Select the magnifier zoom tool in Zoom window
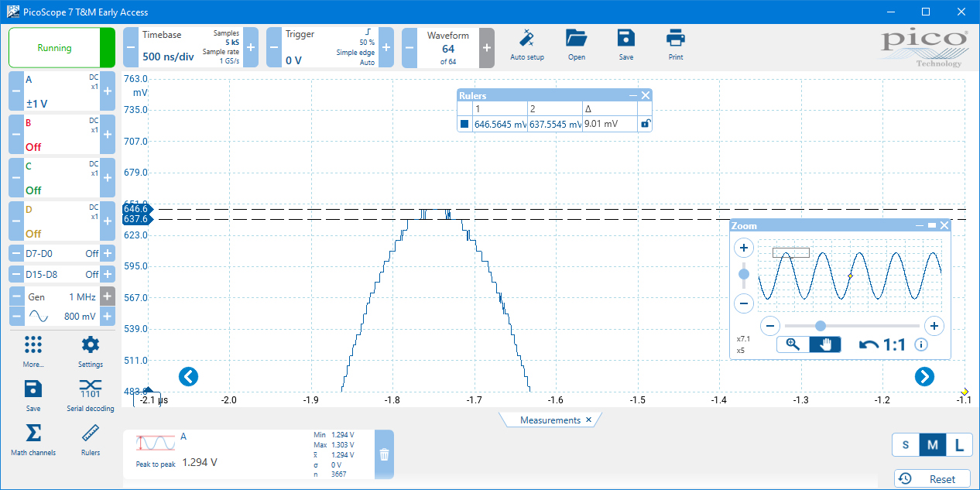The width and height of the screenshot is (980, 490). [x=793, y=344]
